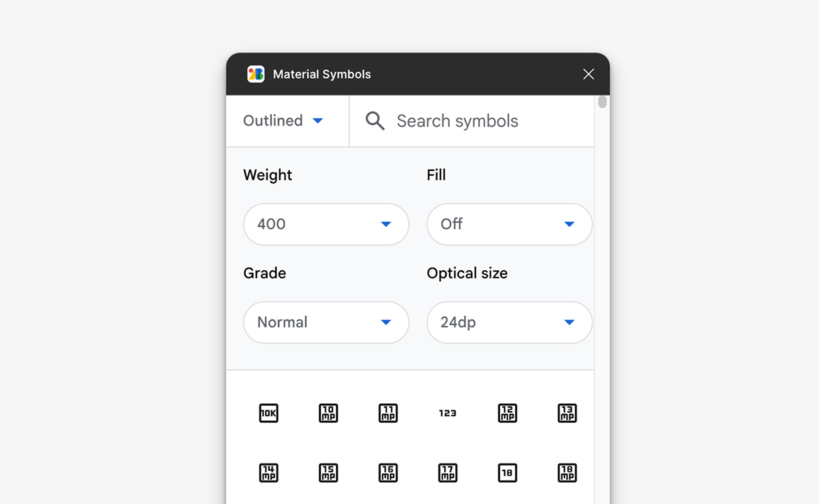Select the 14mp symbol icon
Screen dimensions: 819x504
268,472
